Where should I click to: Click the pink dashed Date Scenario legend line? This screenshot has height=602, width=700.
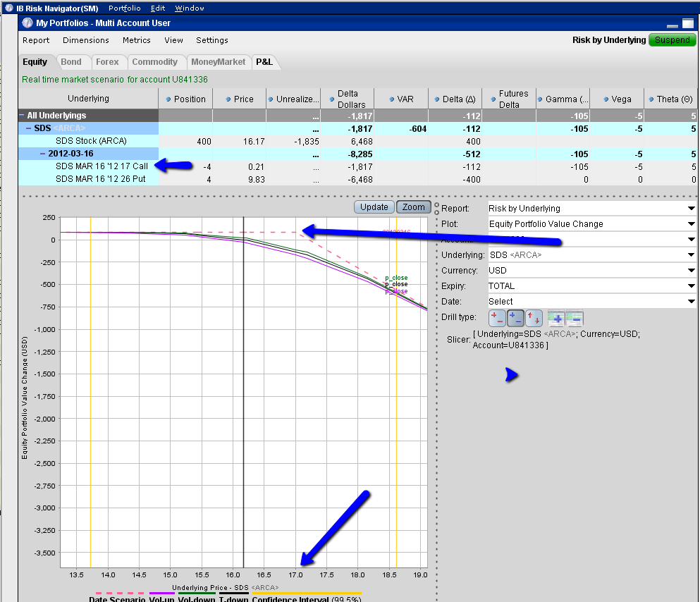(x=120, y=593)
